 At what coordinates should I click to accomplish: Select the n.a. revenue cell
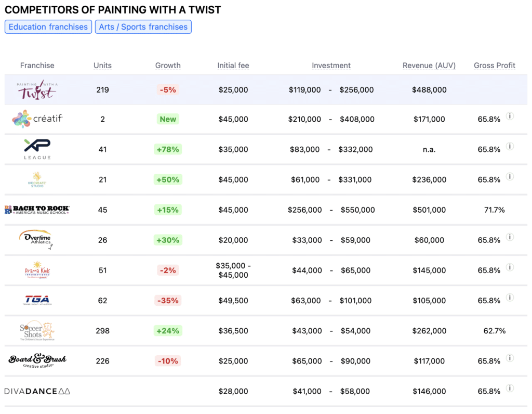429,149
